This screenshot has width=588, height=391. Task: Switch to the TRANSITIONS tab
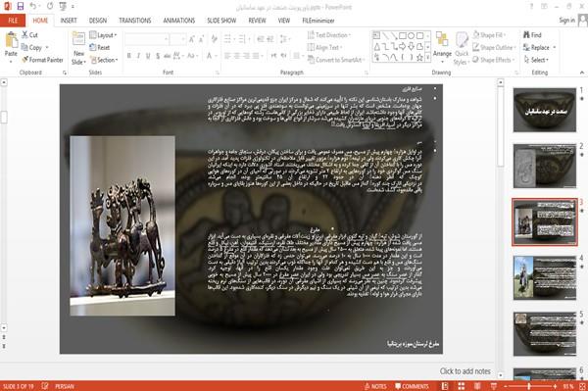click(x=135, y=21)
